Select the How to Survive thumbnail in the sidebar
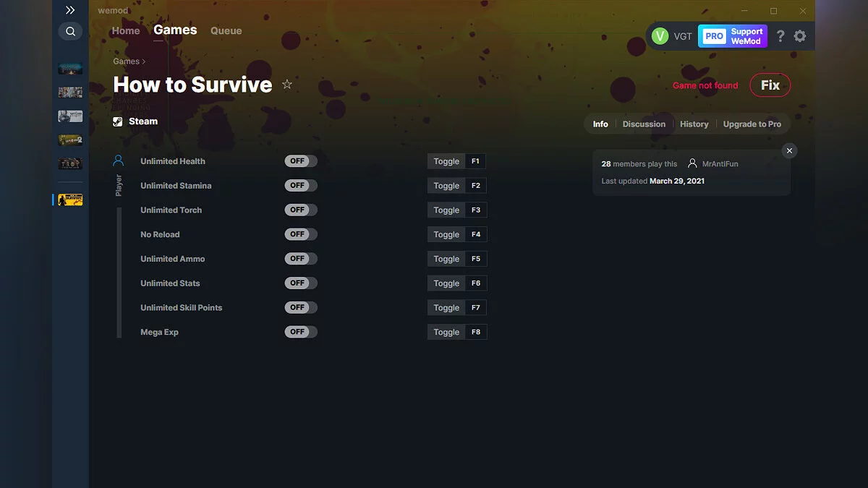868x488 pixels. click(70, 200)
